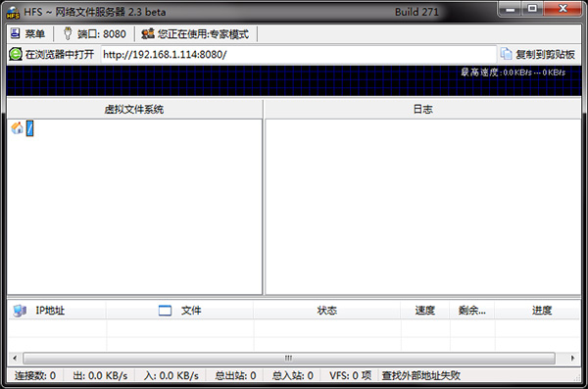Viewport: 588px width, 389px height.
Task: Click the bandwidth speed graph area
Action: pyautogui.click(x=294, y=81)
